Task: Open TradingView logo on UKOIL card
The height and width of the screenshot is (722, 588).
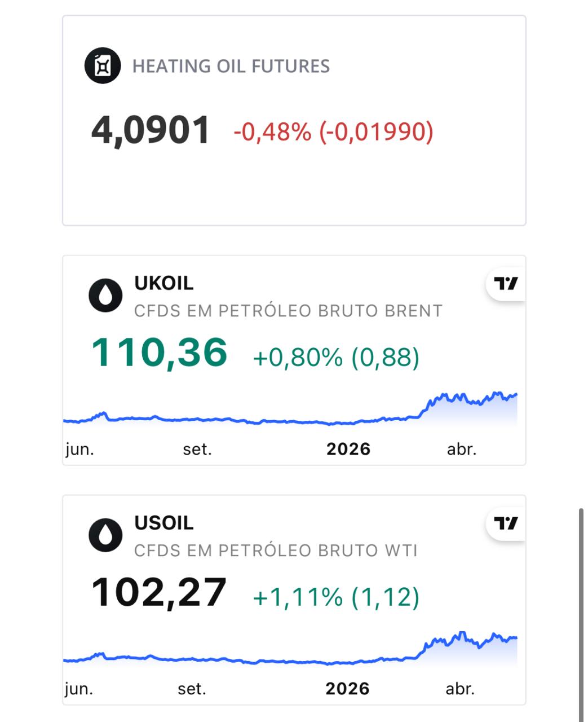Action: (x=506, y=283)
